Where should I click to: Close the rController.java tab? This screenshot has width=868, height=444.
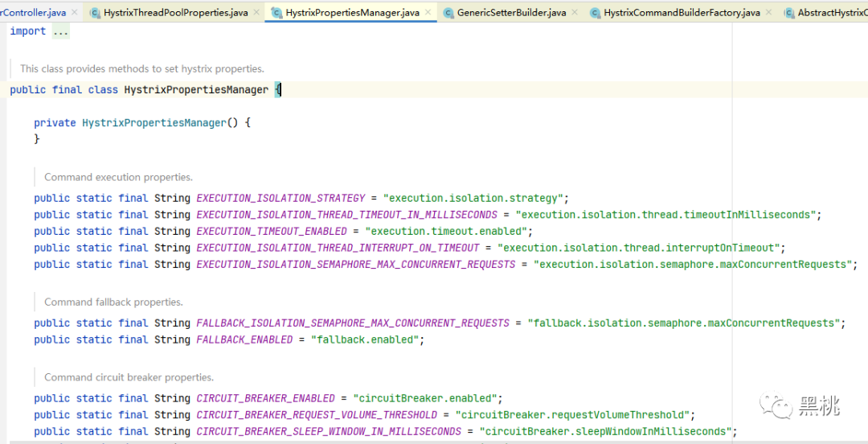click(76, 11)
